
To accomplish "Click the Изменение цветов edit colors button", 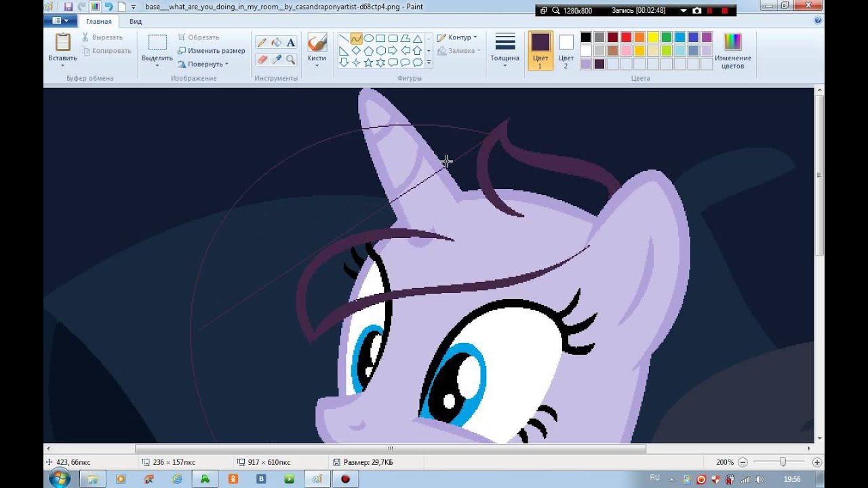I will tap(732, 51).
